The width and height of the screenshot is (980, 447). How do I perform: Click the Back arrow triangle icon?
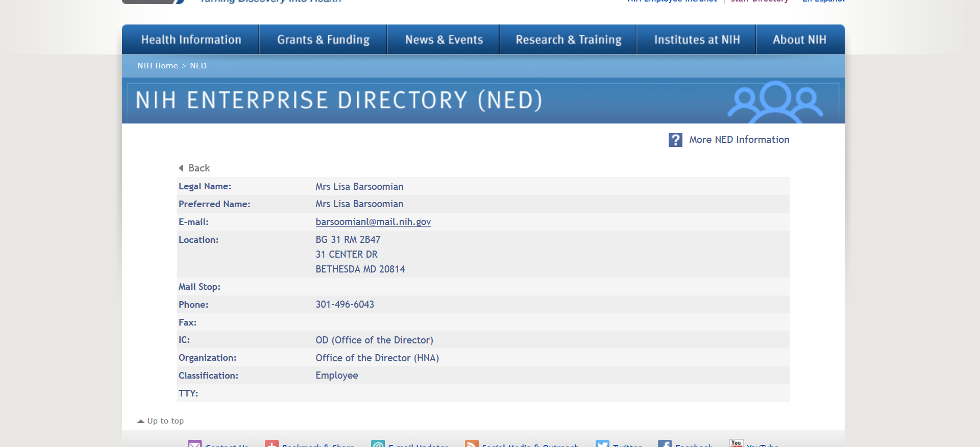181,168
